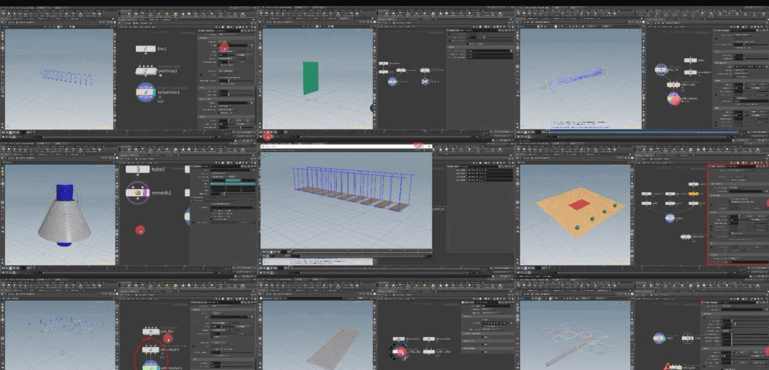Image resolution: width=769 pixels, height=370 pixels.
Task: Select the round blue node in the bottom-right network
Action: pyautogui.click(x=659, y=338)
